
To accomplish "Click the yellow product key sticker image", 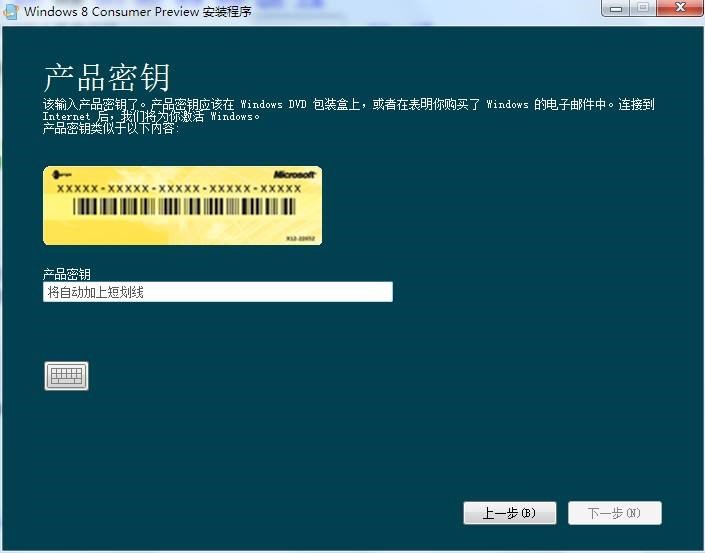I will point(183,205).
